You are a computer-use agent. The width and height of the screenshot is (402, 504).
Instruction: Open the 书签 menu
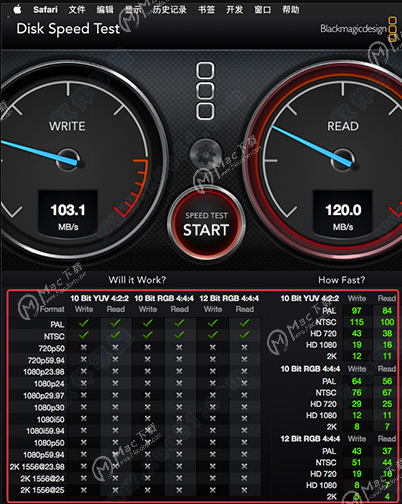[x=206, y=10]
